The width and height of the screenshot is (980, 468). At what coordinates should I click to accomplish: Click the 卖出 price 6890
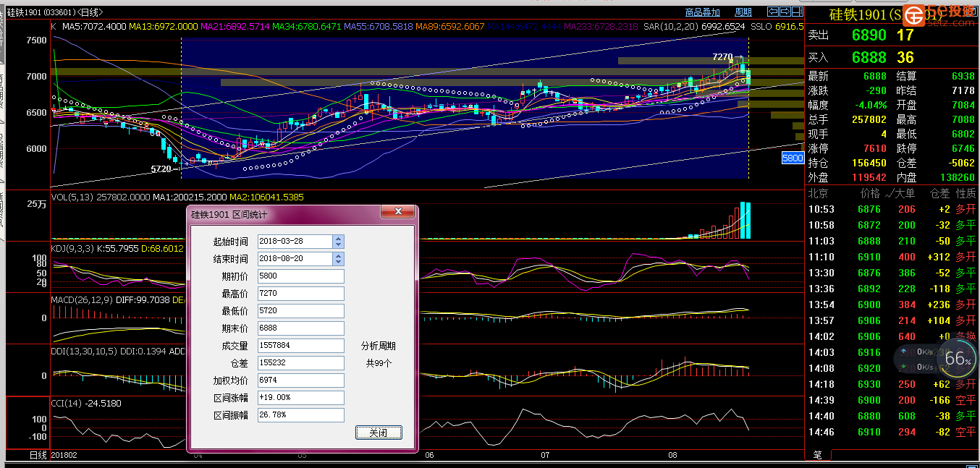[869, 35]
